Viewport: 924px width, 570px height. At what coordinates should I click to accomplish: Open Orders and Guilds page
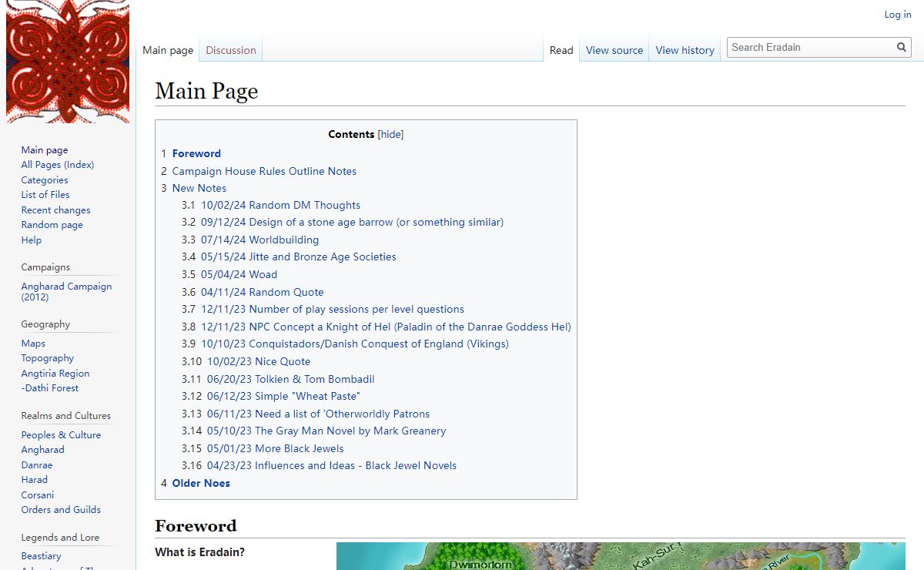62,510
